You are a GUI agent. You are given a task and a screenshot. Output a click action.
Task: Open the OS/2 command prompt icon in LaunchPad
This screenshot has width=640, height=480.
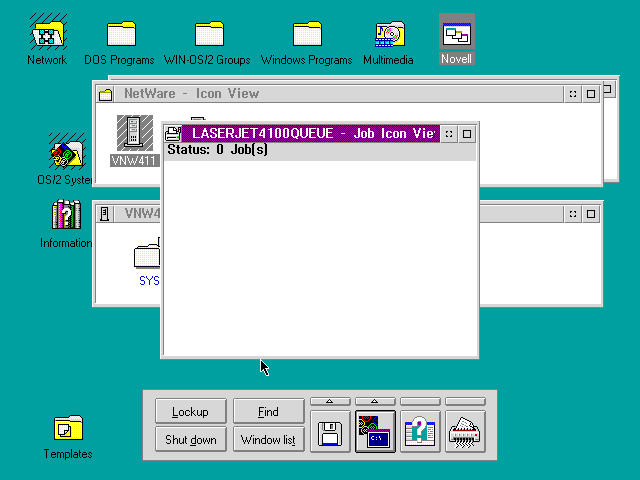pyautogui.click(x=375, y=432)
